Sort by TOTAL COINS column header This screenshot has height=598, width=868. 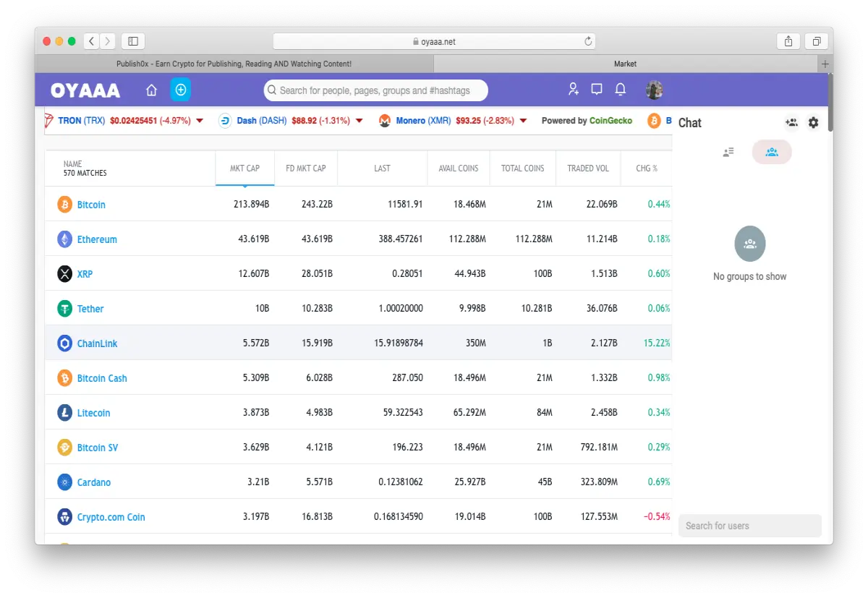tap(522, 168)
